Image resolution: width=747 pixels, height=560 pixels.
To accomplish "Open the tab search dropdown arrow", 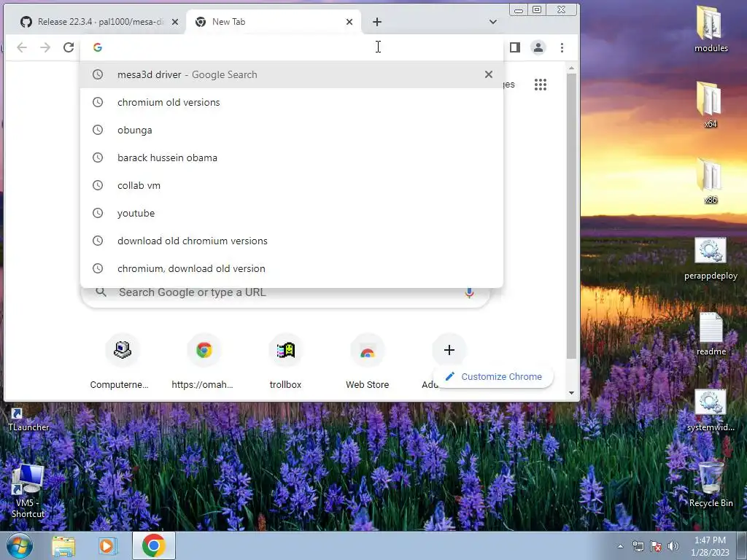I will pyautogui.click(x=493, y=22).
